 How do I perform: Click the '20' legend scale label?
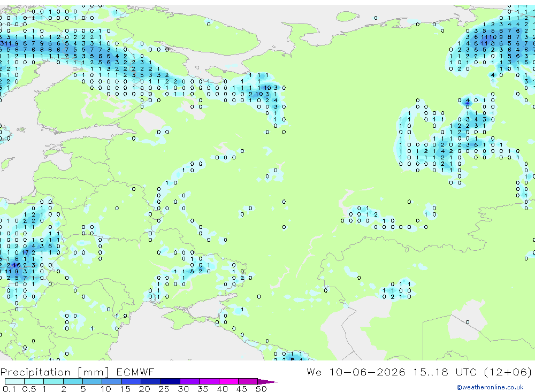coord(144,389)
